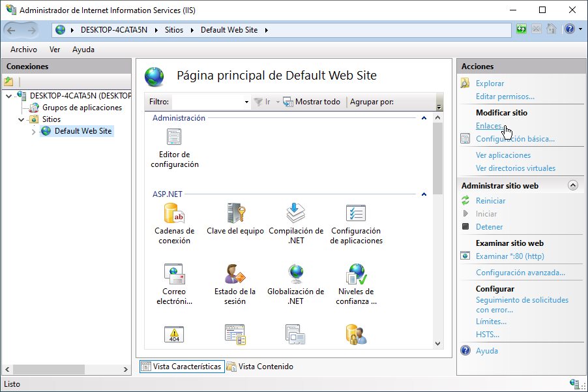Open the Ayuda menu
This screenshot has width=588, height=392.
click(x=83, y=50)
